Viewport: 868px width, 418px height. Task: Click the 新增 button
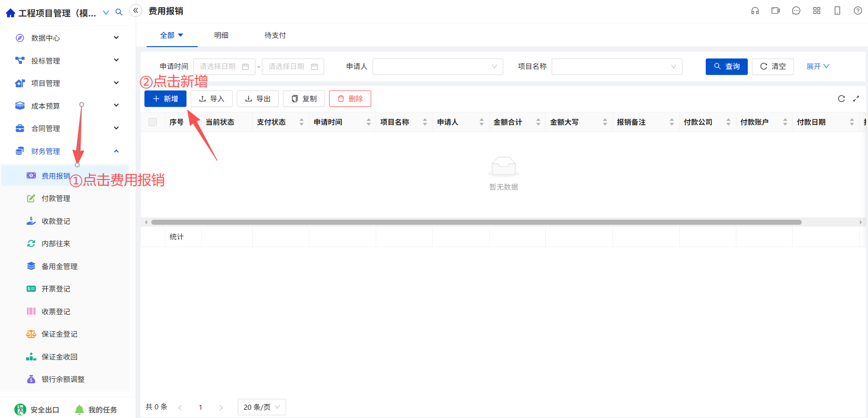[x=165, y=99]
